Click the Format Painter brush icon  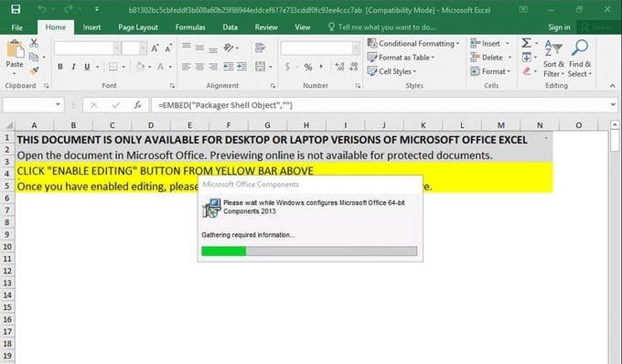[34, 71]
